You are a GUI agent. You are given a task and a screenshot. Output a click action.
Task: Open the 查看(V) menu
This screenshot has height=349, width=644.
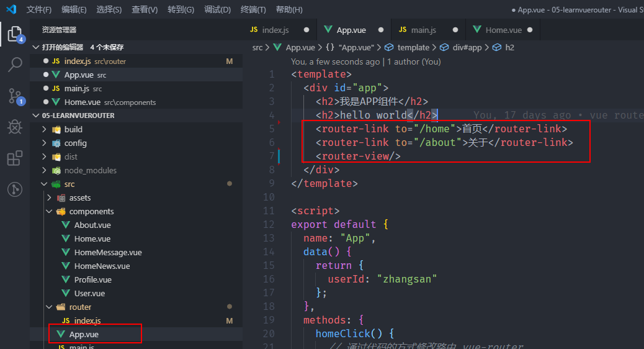(x=145, y=9)
